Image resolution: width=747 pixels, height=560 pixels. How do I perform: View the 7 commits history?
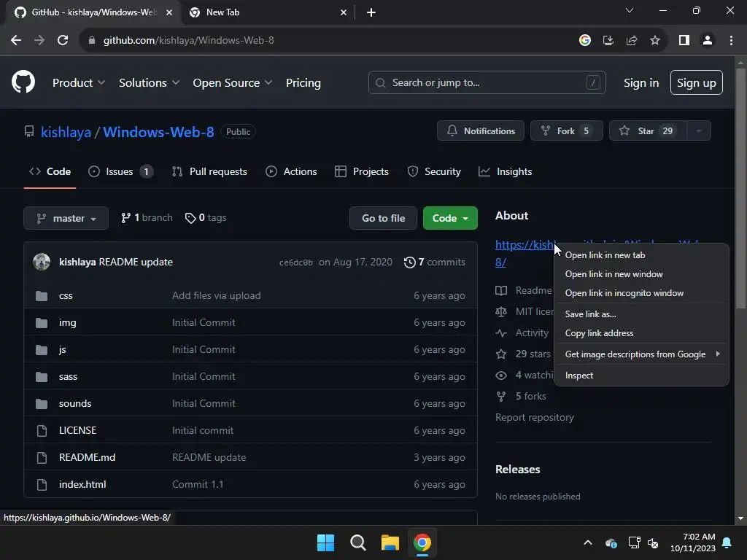tap(435, 262)
